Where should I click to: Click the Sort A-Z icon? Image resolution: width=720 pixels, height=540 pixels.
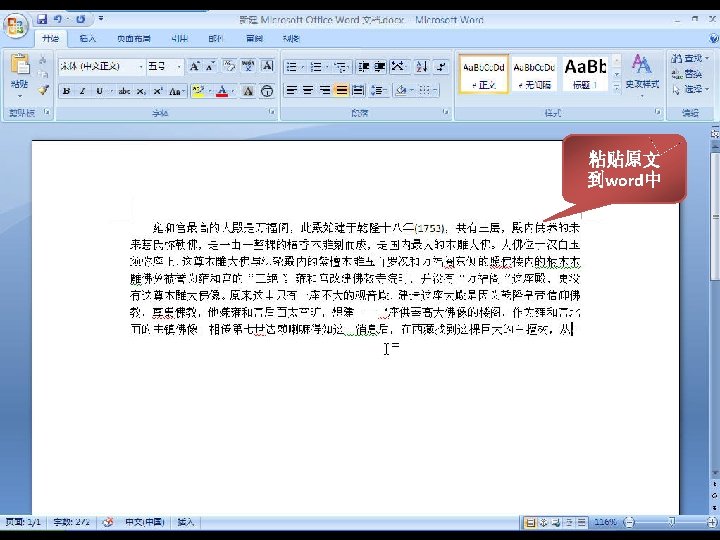coord(421,67)
